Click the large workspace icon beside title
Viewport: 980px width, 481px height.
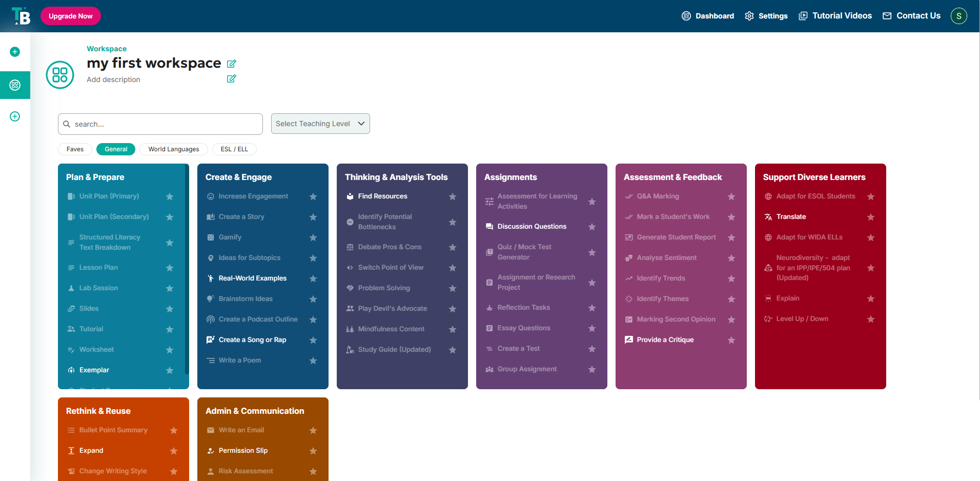tap(60, 75)
